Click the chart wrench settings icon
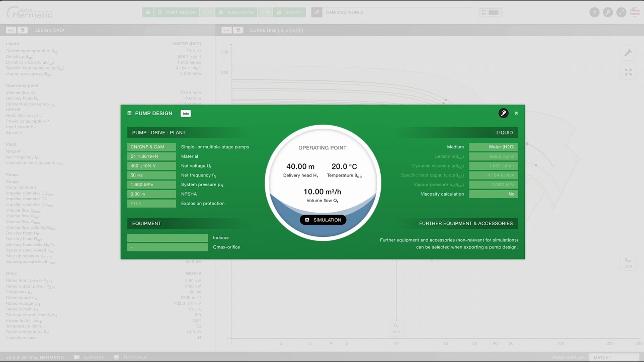The image size is (644, 362). 628,52
